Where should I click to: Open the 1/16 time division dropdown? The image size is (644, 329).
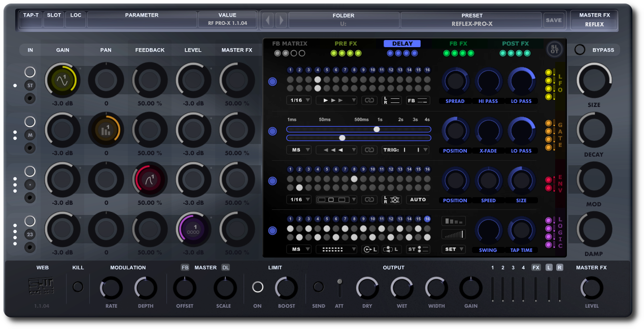click(299, 100)
